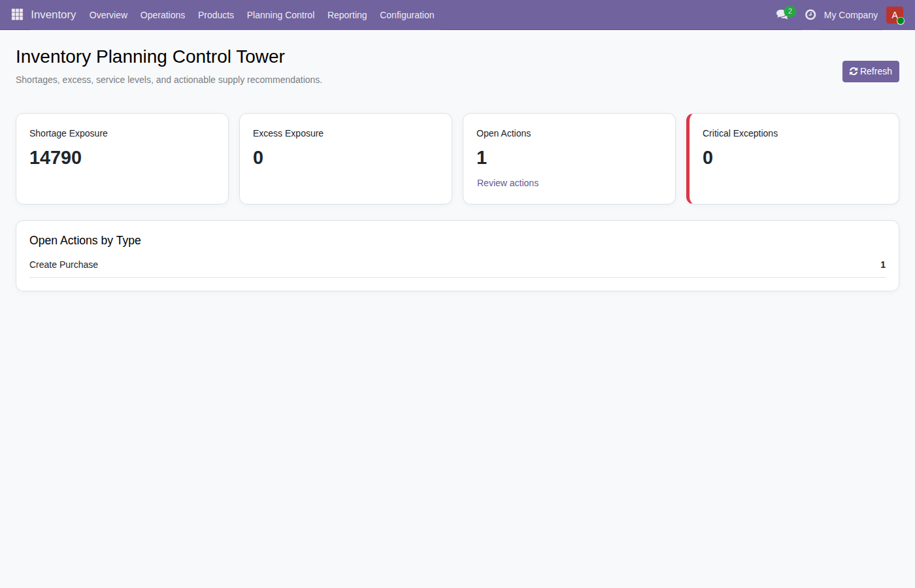Viewport: 915px width, 588px height.
Task: Click the Inventory app title
Action: click(x=54, y=14)
